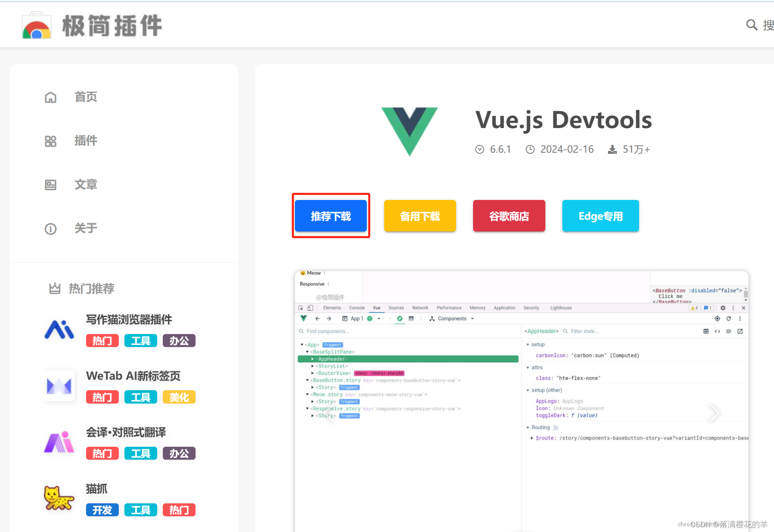The width and height of the screenshot is (774, 532).
Task: Open the 写作猫浏览器插件 plugin icon
Action: tap(59, 329)
